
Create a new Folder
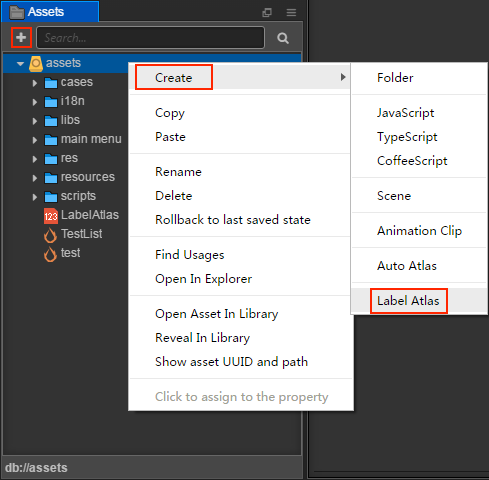point(420,78)
